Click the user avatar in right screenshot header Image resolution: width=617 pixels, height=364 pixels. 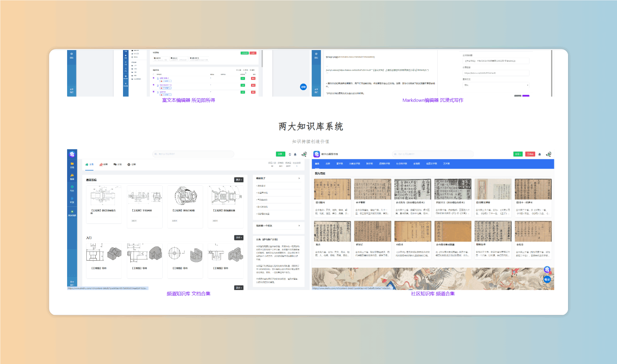[x=549, y=154]
